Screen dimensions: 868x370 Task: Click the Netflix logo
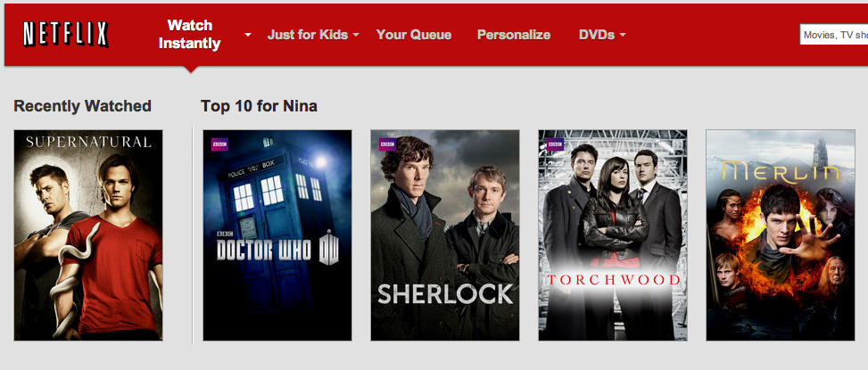pos(65,34)
